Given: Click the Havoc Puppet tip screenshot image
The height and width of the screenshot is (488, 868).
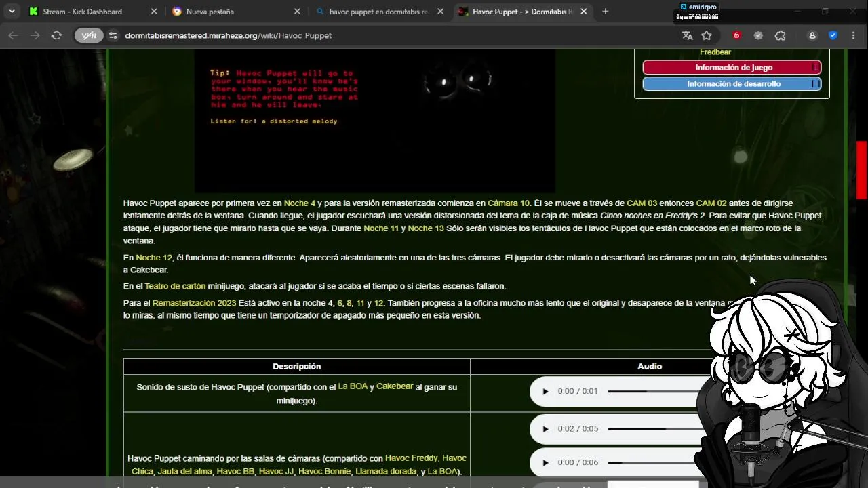Looking at the screenshot, I should click(x=374, y=121).
